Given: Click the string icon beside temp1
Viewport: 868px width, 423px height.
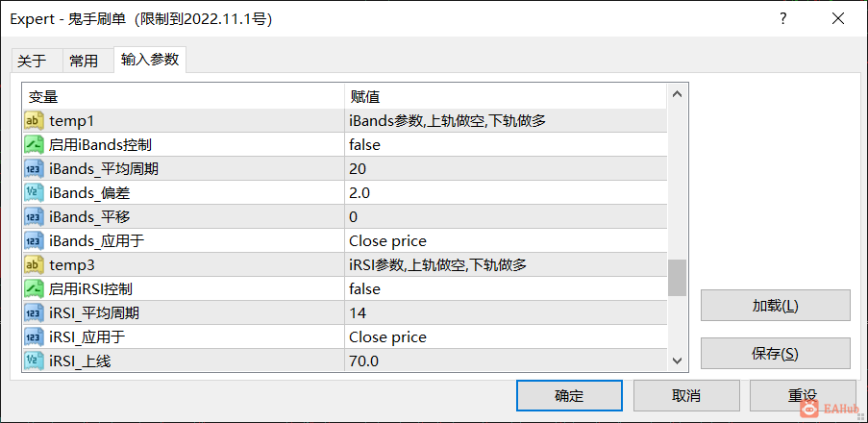Looking at the screenshot, I should point(34,121).
